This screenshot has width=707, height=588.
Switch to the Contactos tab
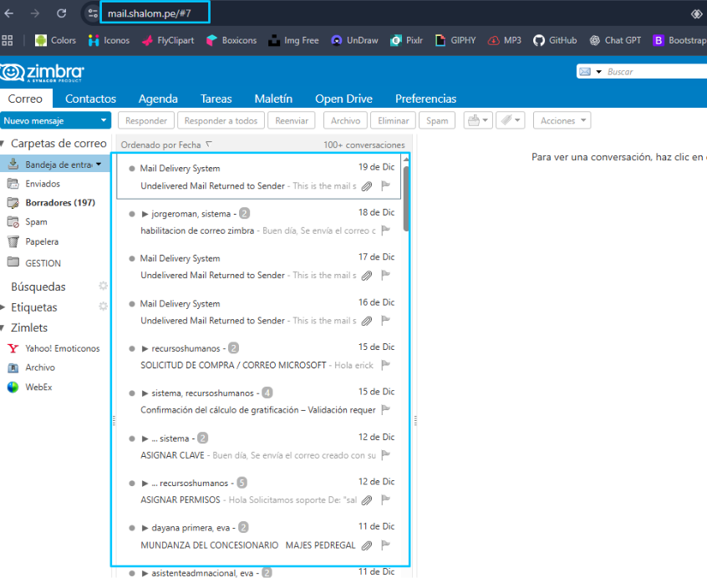point(90,99)
